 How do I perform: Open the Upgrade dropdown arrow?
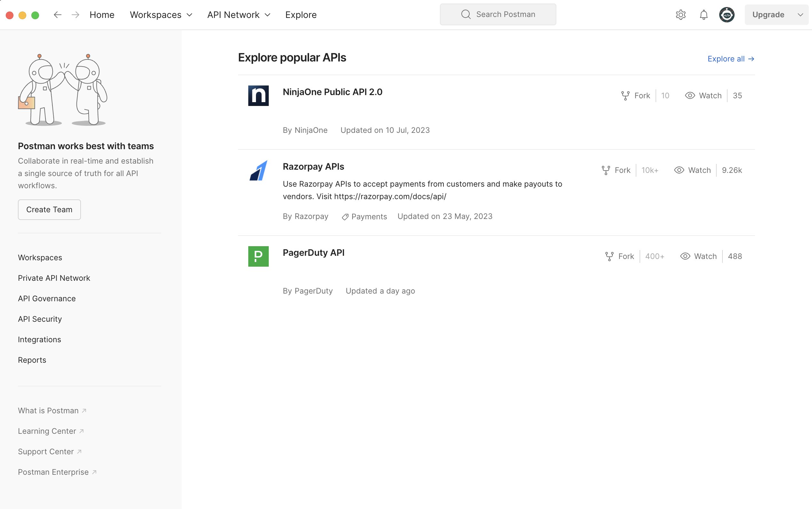[x=800, y=15]
